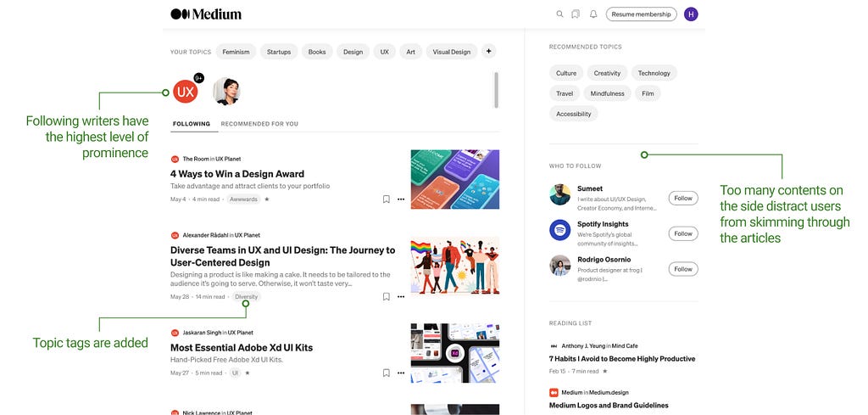The width and height of the screenshot is (868, 415).
Task: Open Jaskaran Singh author link
Action: (x=203, y=333)
